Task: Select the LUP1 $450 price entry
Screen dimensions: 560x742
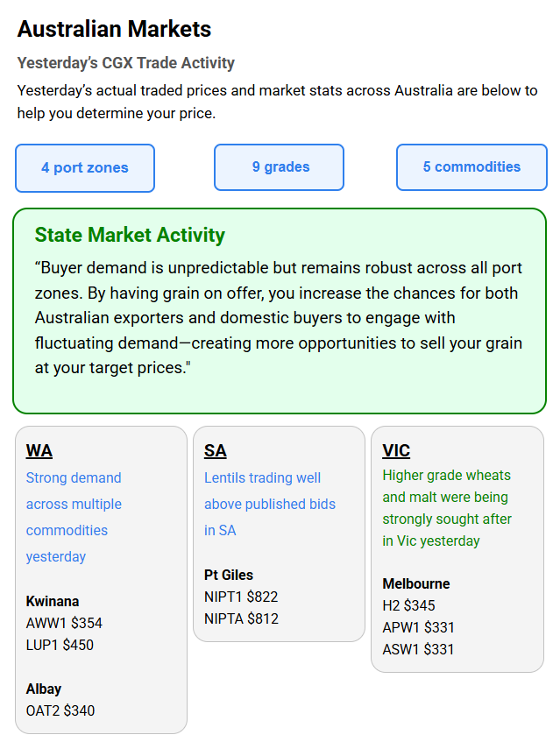Action: click(x=60, y=645)
